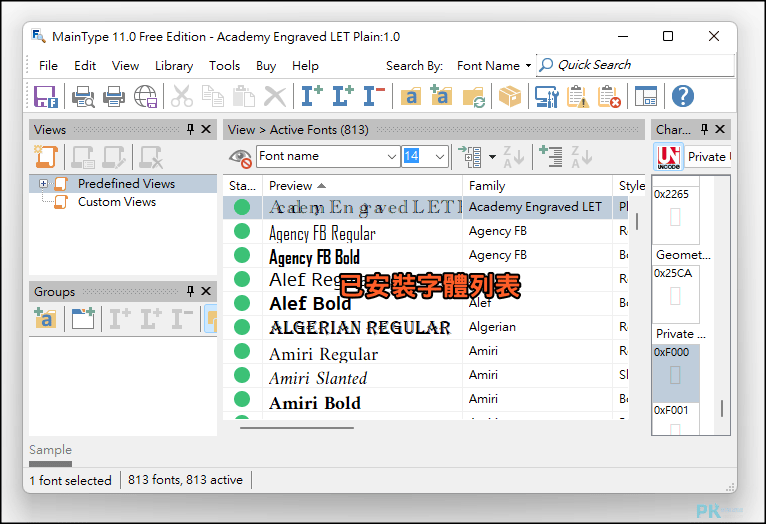Click the add-fonts-to-library icon
The height and width of the screenshot is (524, 766).
point(442,96)
